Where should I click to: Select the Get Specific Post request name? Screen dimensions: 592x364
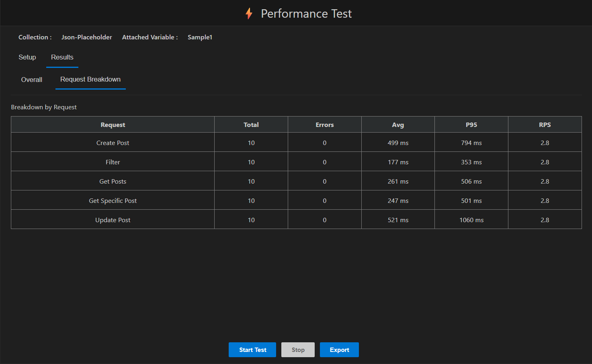[113, 200]
